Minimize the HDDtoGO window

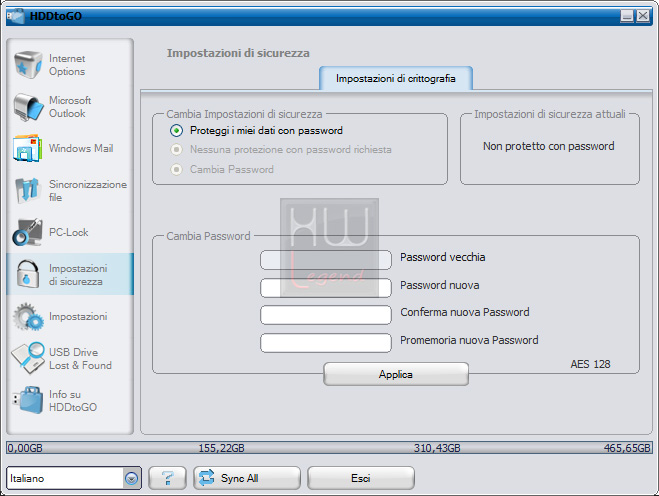pyautogui.click(x=627, y=16)
